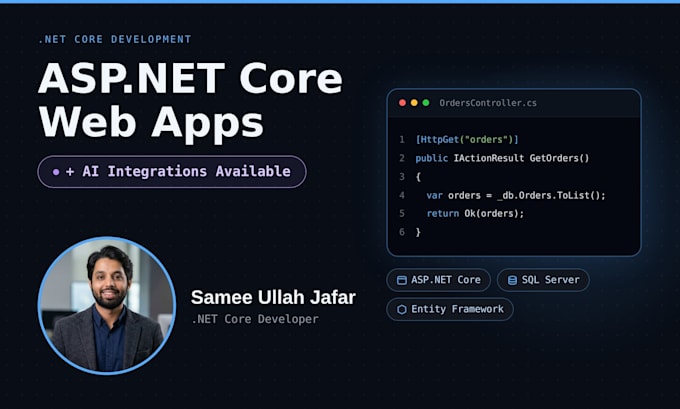The height and width of the screenshot is (409, 680).
Task: Select the ASP.NET Core tag
Action: tap(438, 280)
